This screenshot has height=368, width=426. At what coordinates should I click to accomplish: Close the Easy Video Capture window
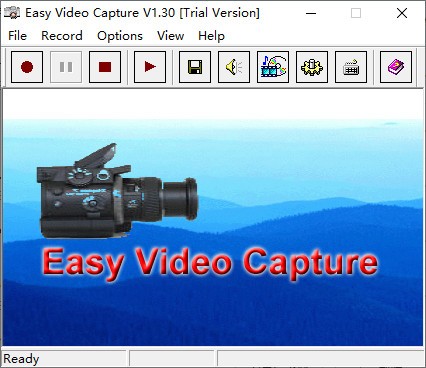click(402, 13)
